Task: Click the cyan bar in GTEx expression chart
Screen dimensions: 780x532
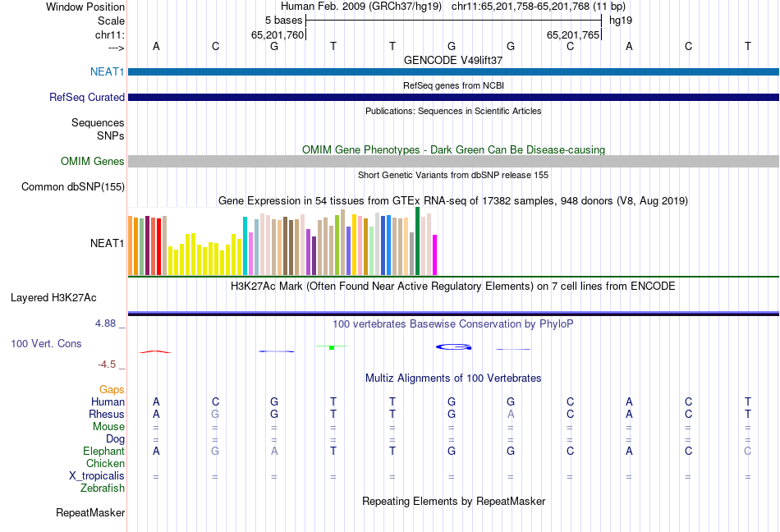Action: pyautogui.click(x=245, y=245)
